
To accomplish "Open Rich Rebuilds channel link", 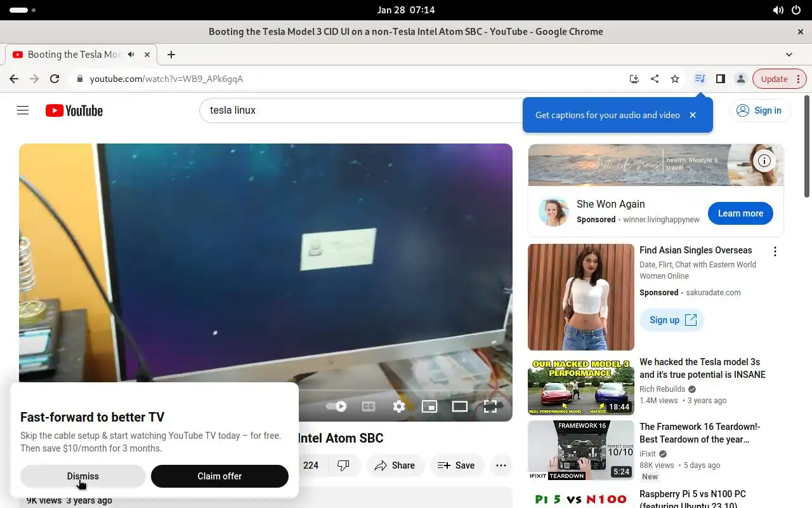I will pyautogui.click(x=662, y=389).
